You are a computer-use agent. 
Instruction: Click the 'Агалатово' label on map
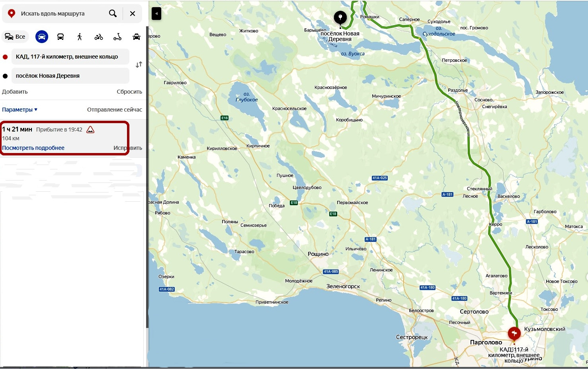496,276
